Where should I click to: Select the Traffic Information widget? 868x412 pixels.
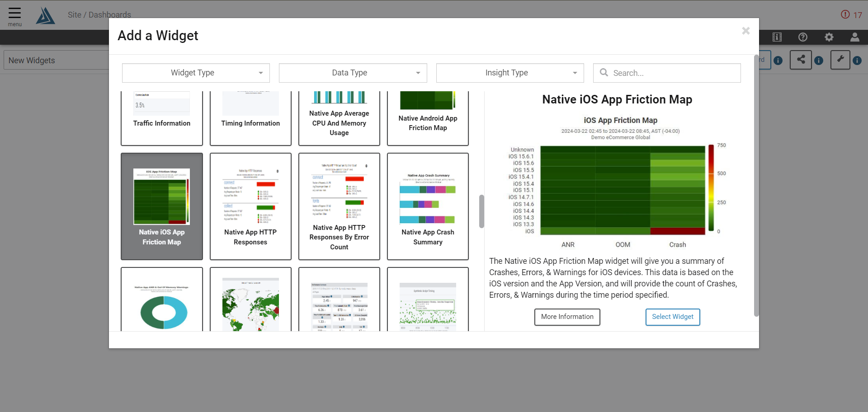click(162, 118)
